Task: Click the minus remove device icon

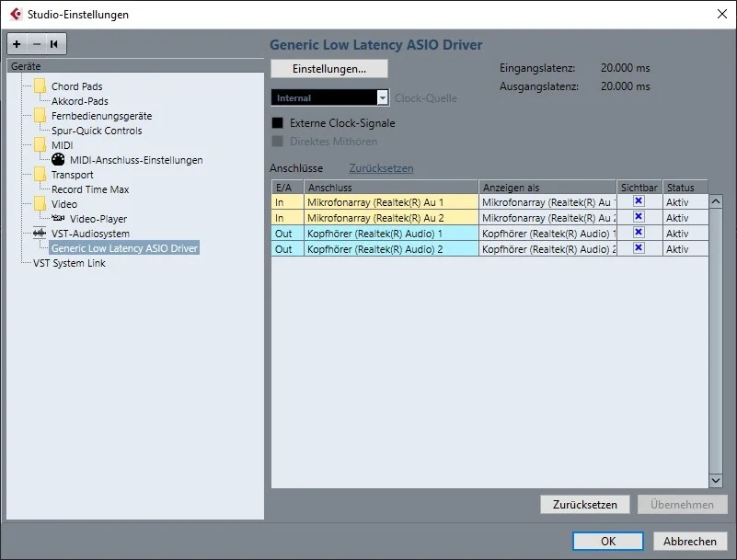Action: point(37,44)
